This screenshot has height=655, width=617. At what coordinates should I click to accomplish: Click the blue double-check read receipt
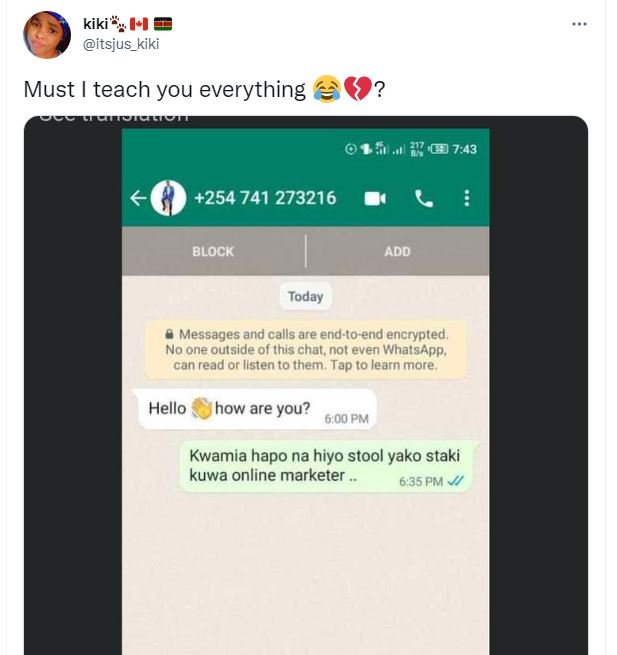point(455,481)
